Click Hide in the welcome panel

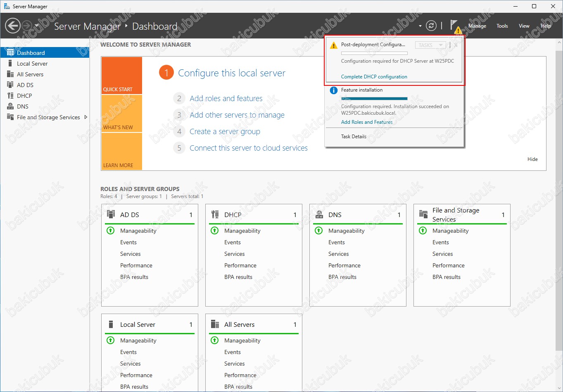point(532,159)
